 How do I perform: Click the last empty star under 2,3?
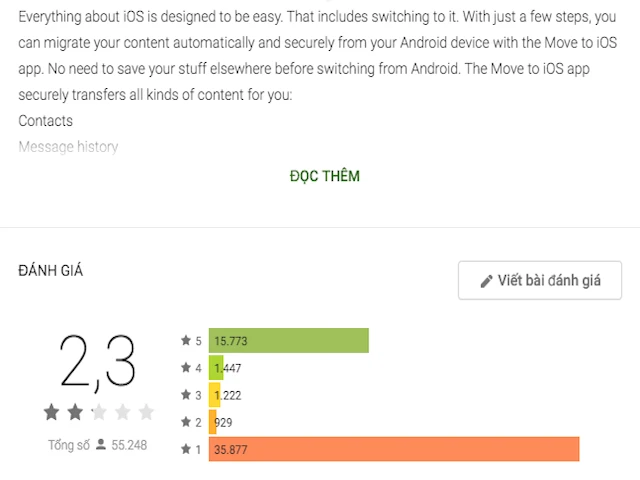pyautogui.click(x=146, y=412)
